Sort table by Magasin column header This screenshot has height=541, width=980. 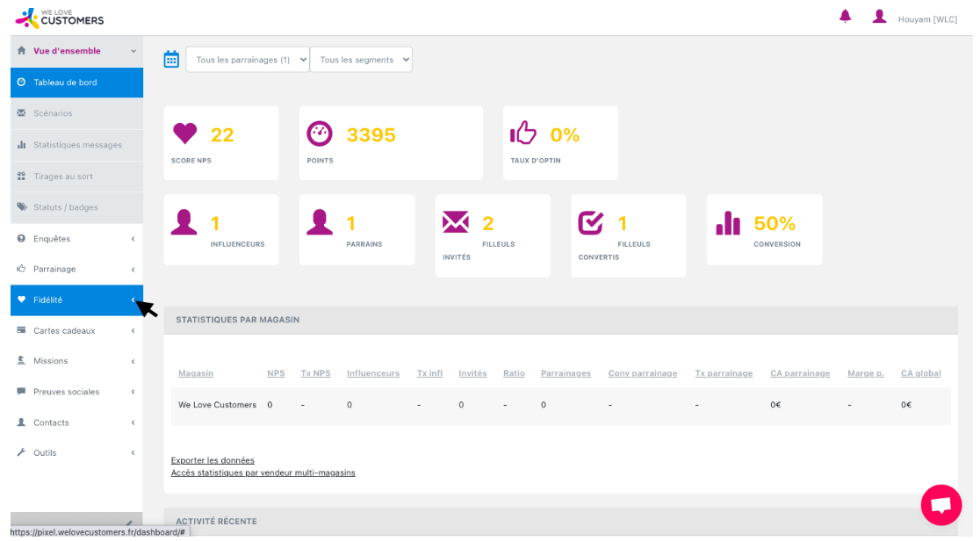(195, 373)
